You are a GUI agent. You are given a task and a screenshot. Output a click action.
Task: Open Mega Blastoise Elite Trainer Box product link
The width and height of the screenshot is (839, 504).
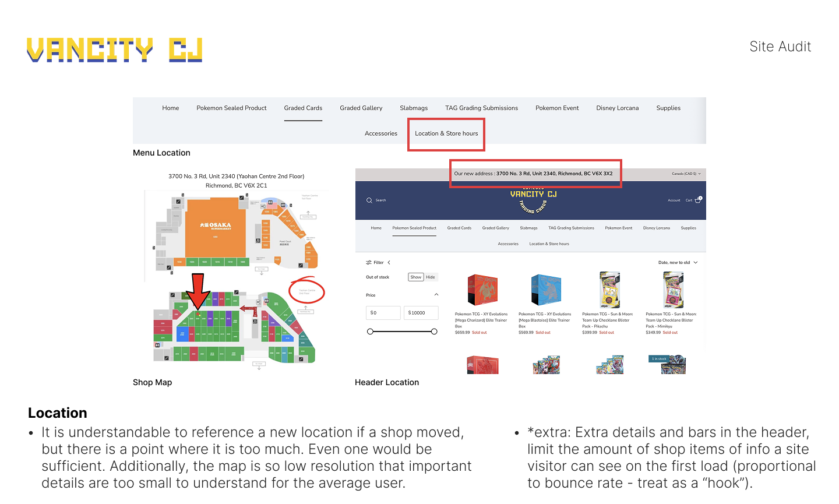click(545, 320)
